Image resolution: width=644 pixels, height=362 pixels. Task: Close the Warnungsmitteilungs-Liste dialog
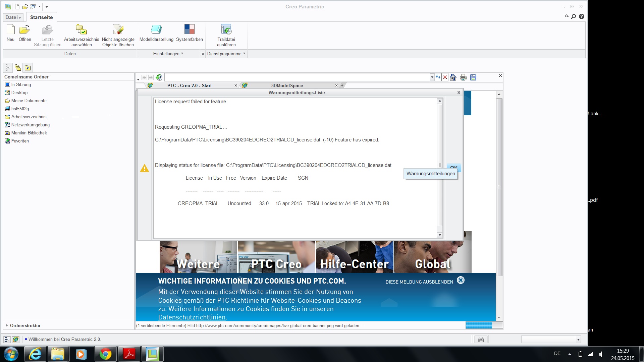pos(459,93)
